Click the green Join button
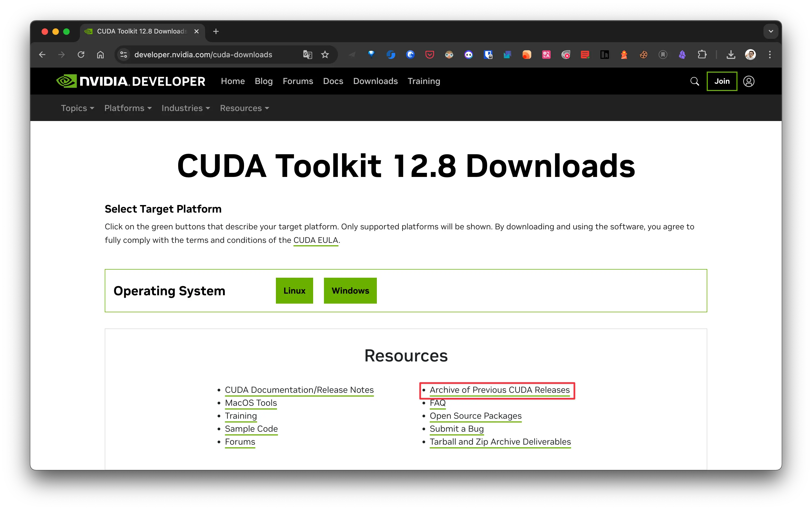Screen dimensions: 812x510 [722, 81]
